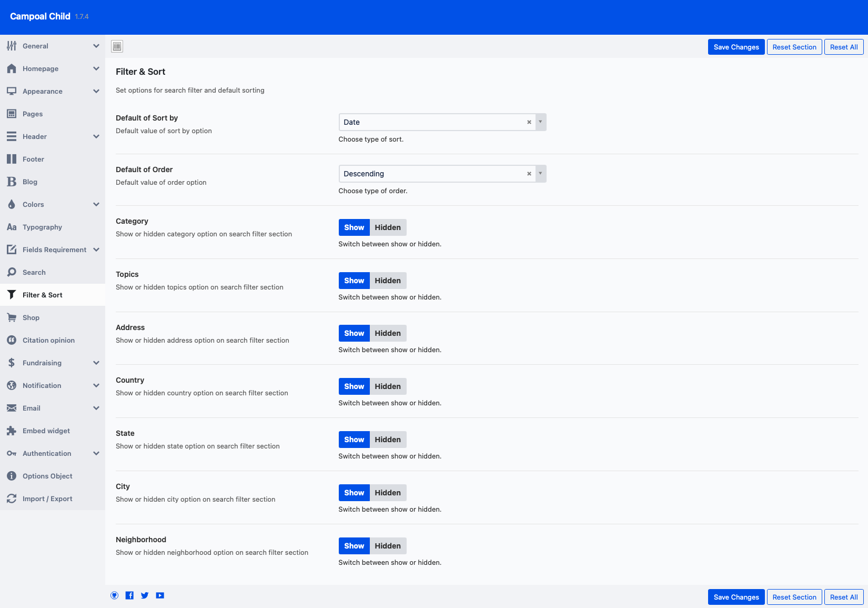Screen dimensions: 868x608
Task: Open the Typography settings section
Action: 42,227
